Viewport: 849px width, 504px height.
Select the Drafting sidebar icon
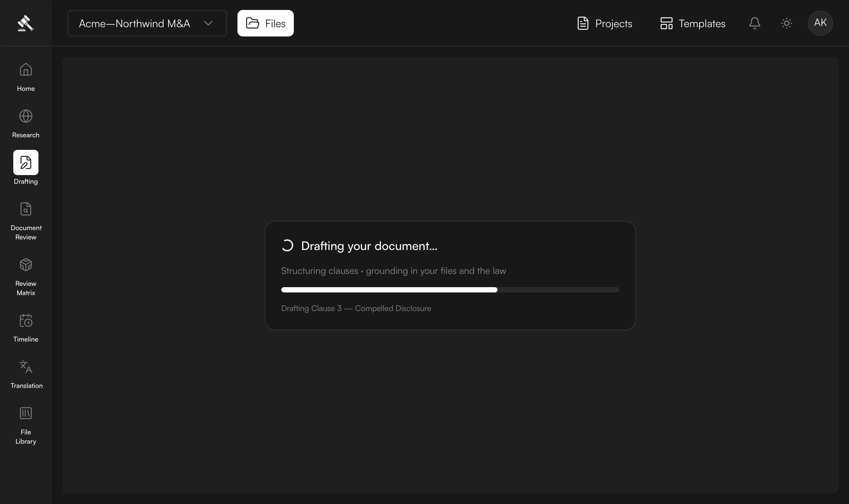tap(26, 162)
